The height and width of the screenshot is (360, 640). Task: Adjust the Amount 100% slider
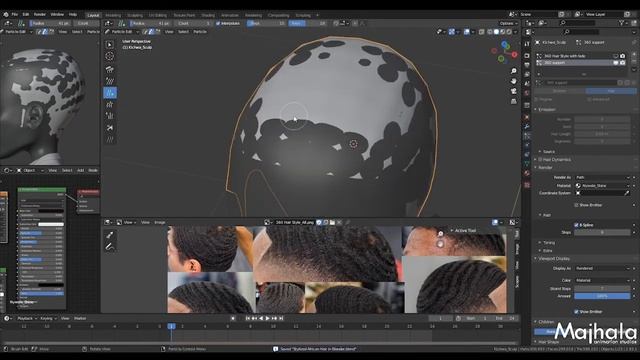602,296
